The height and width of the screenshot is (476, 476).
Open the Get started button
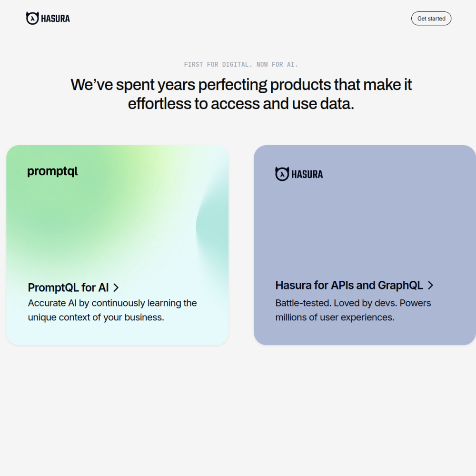pos(431,19)
